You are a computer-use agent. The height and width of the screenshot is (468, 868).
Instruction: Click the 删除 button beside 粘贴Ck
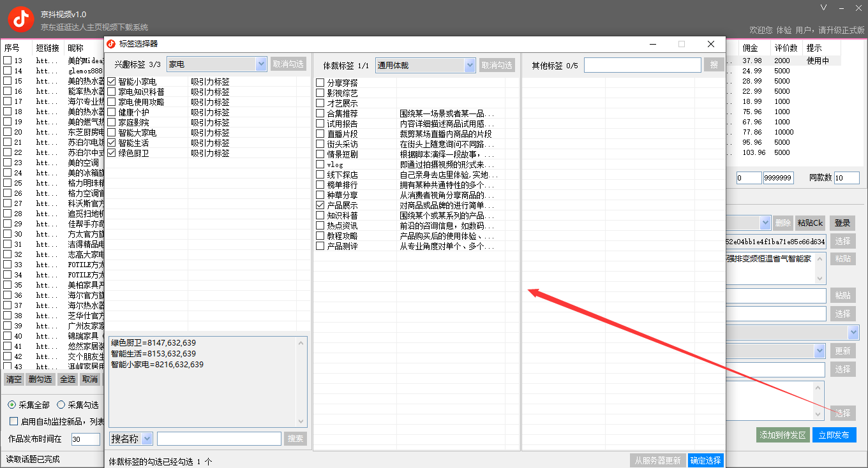click(x=783, y=223)
